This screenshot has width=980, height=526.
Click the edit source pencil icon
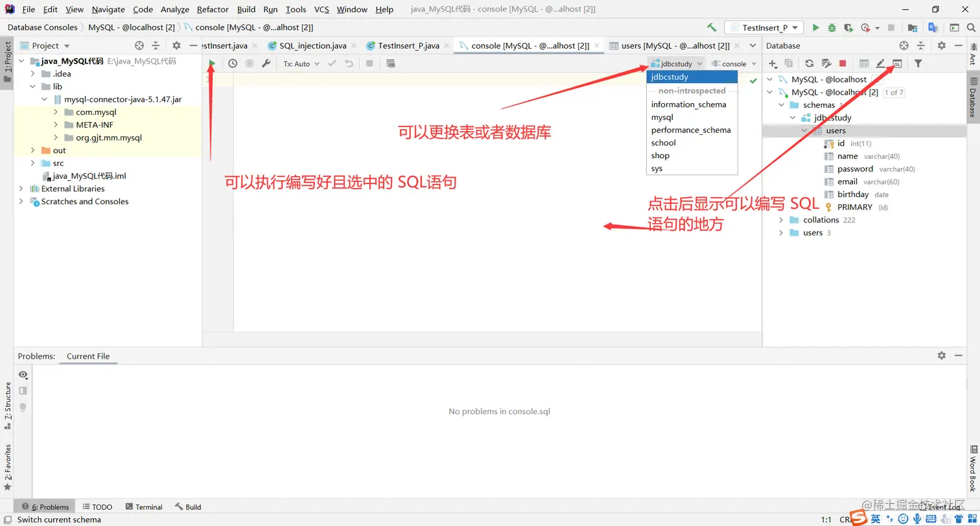click(881, 64)
